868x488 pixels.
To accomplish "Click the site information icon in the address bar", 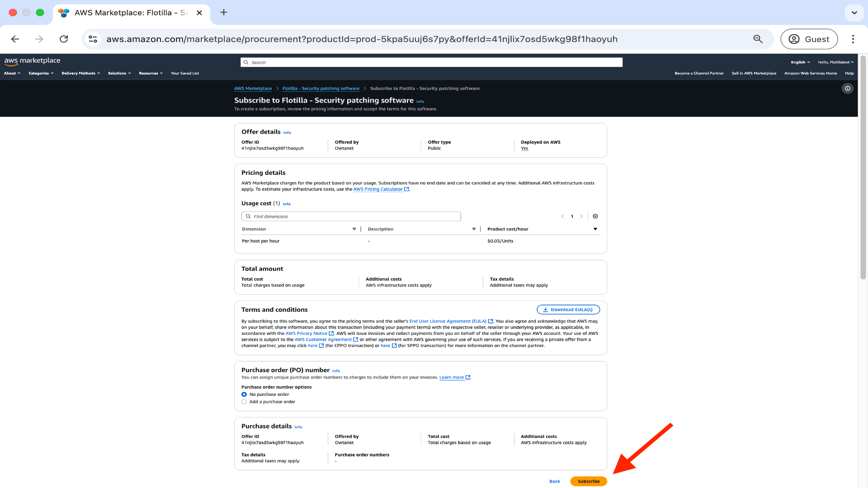I will pyautogui.click(x=93, y=39).
